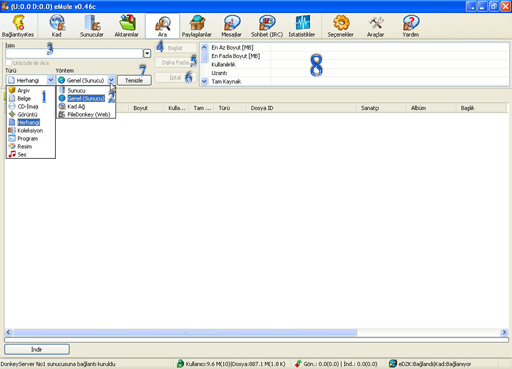Click into the İsim search text field
This screenshot has width=512, height=369.
pyautogui.click(x=74, y=53)
